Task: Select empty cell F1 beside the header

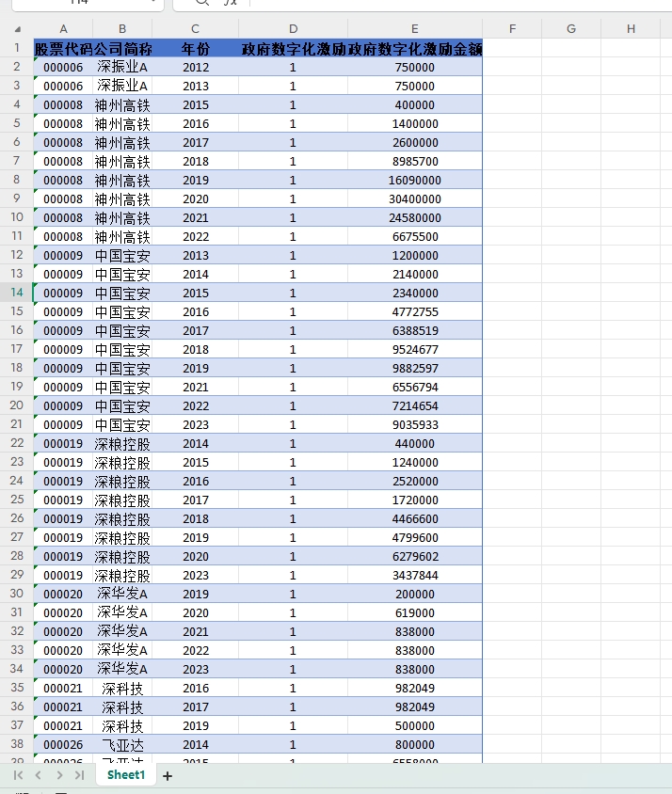Action: pos(512,49)
